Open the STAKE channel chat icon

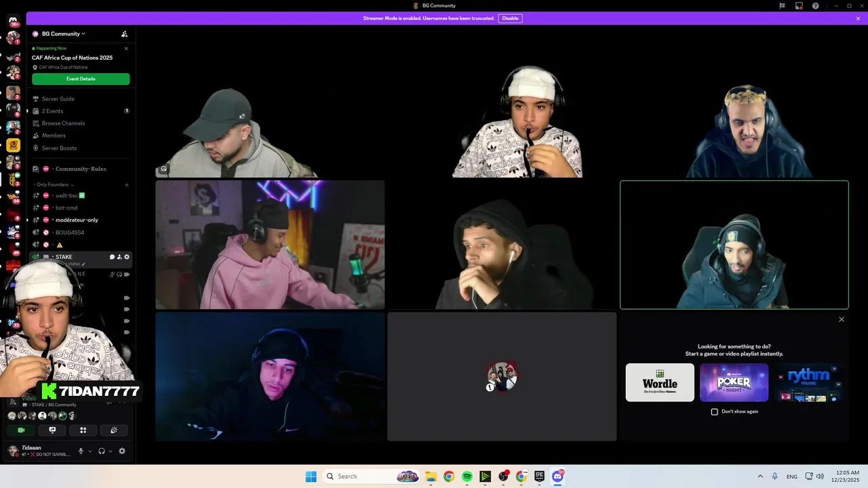pyautogui.click(x=112, y=257)
